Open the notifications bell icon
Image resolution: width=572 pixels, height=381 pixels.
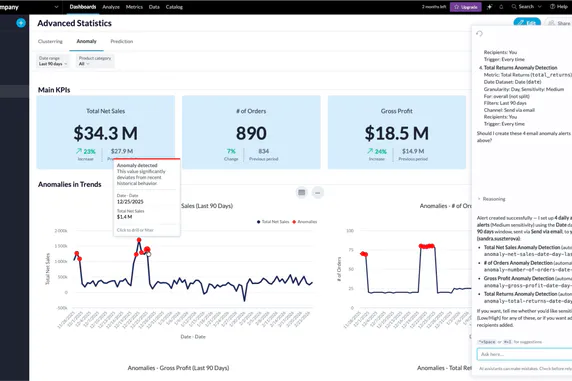tap(501, 7)
